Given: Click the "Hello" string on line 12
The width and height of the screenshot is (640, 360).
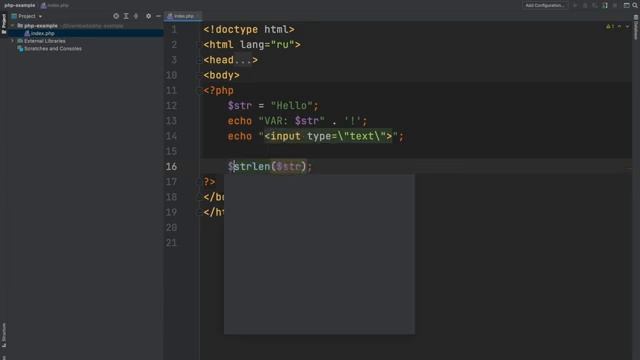Looking at the screenshot, I should (291, 106).
